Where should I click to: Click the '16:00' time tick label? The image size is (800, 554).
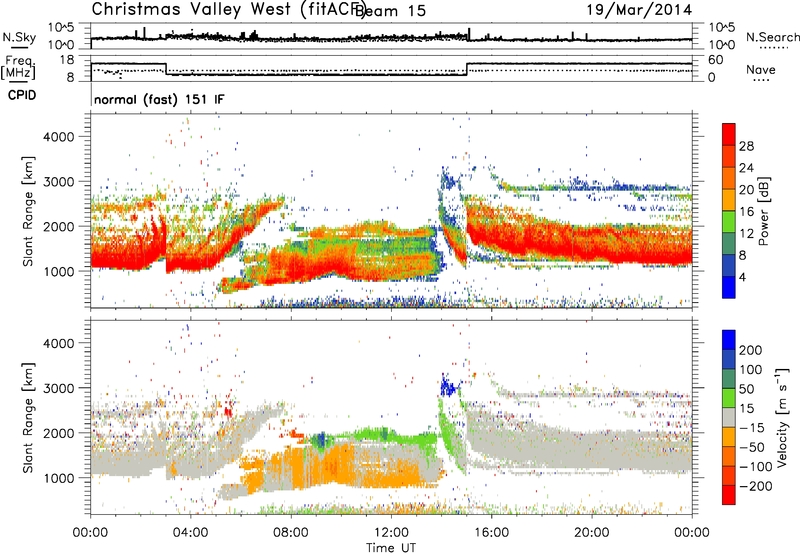[x=491, y=533]
